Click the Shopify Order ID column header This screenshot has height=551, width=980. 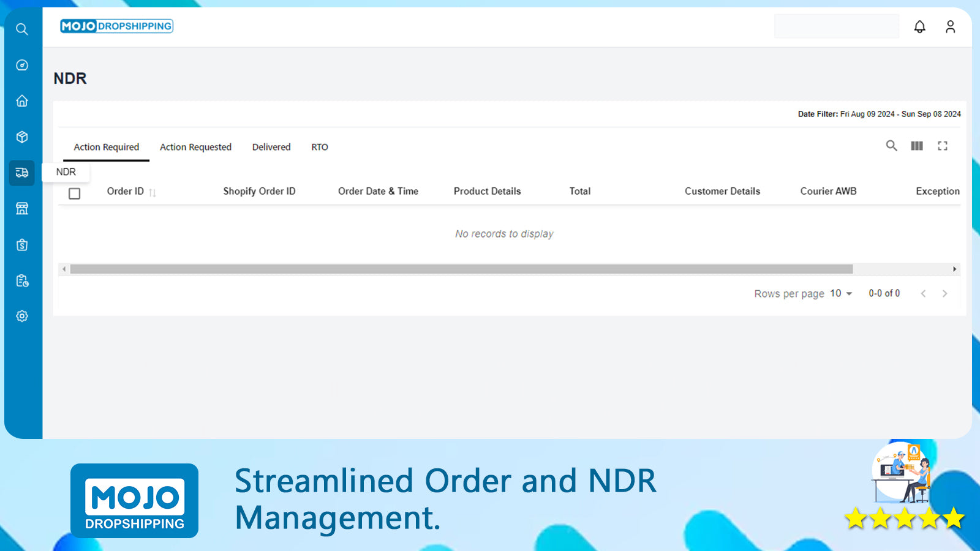(259, 191)
